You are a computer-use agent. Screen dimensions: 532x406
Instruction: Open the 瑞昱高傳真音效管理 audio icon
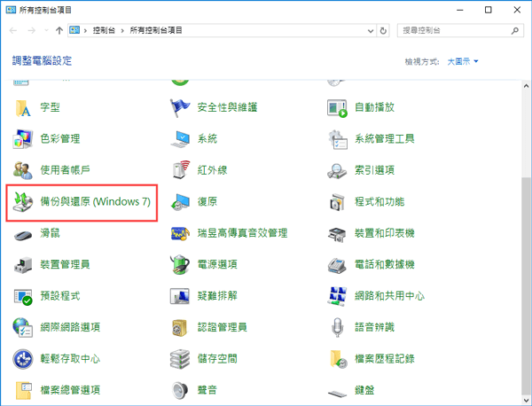pyautogui.click(x=180, y=233)
